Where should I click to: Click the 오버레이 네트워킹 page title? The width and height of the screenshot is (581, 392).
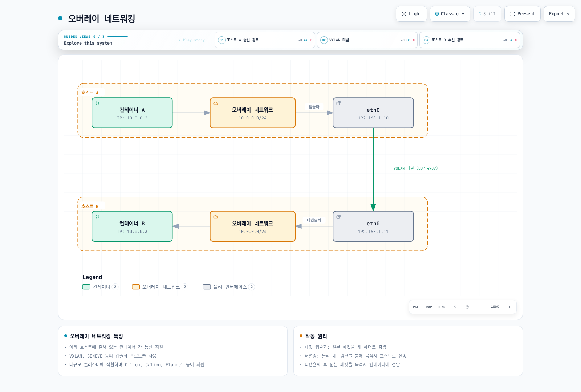tap(102, 19)
